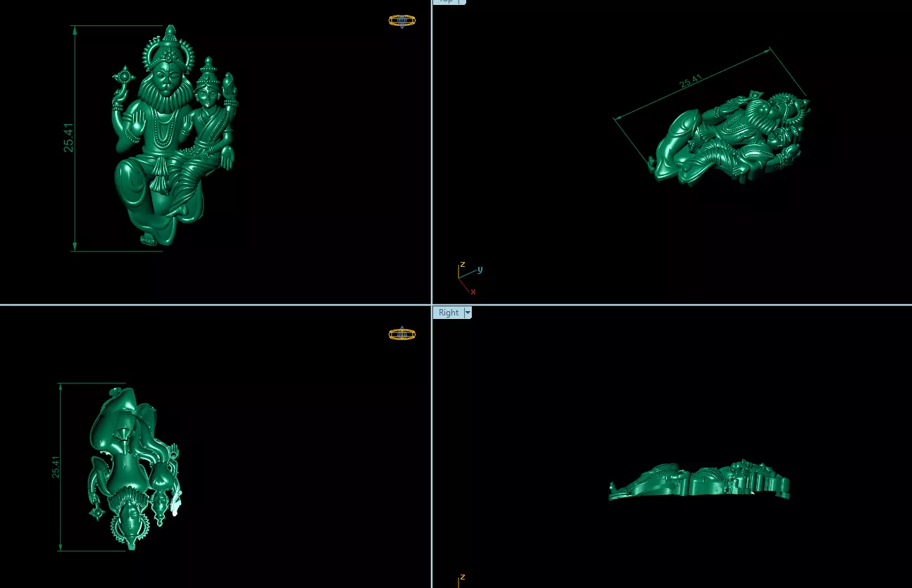Click the XYZ axis indicator in the perspective viewport
Viewport: 912px width, 588px height.
coord(469,278)
